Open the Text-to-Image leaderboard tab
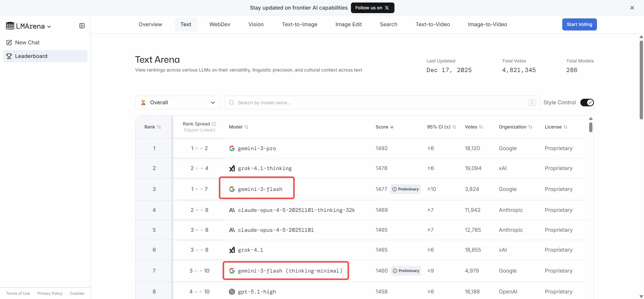644x299 pixels. pos(300,24)
